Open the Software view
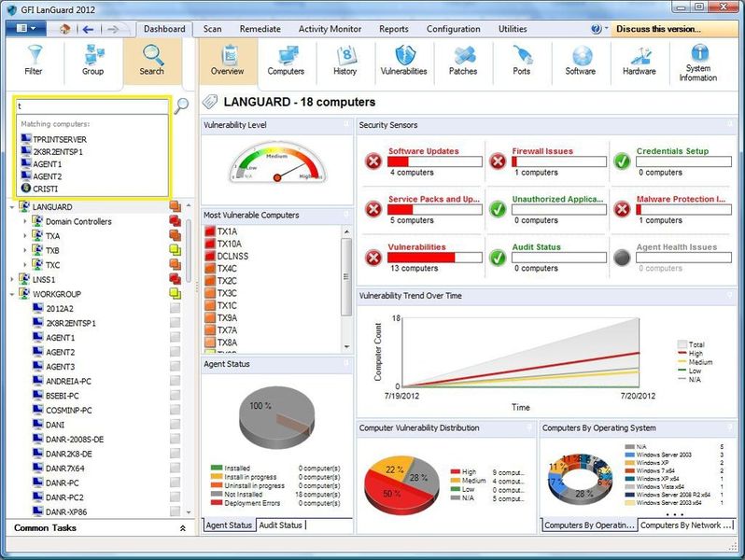Screen dimensions: 745x560 pos(581,61)
